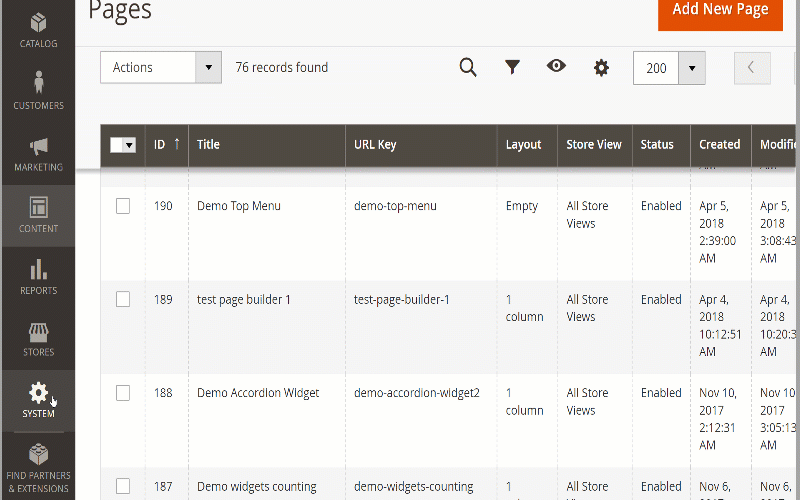
Task: Click the Add New Page button
Action: [x=720, y=10]
